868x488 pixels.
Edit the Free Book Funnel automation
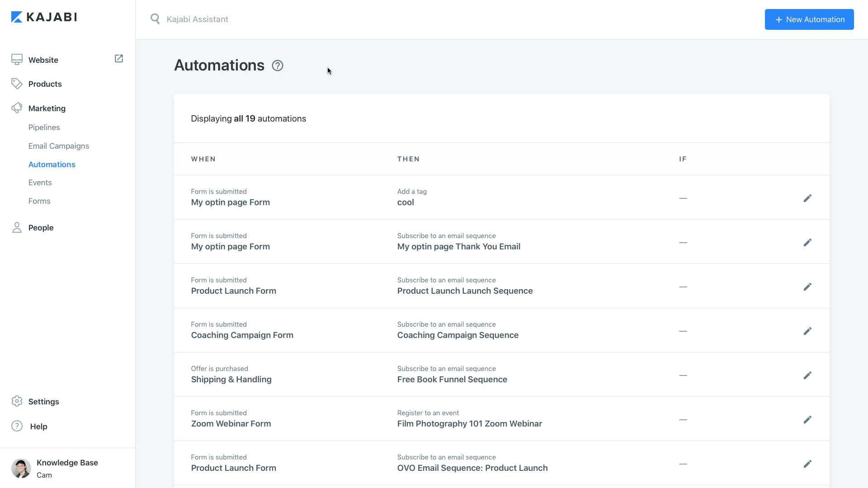(x=807, y=375)
